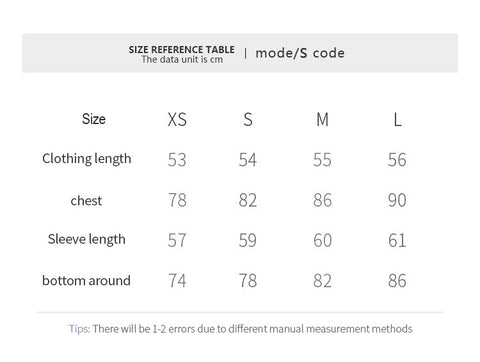The height and width of the screenshot is (362, 480).
Task: Click the XS clothing length value 53
Action: (x=177, y=160)
